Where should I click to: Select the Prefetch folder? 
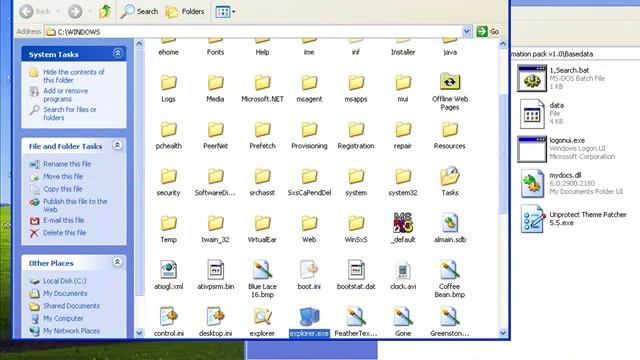pyautogui.click(x=262, y=135)
